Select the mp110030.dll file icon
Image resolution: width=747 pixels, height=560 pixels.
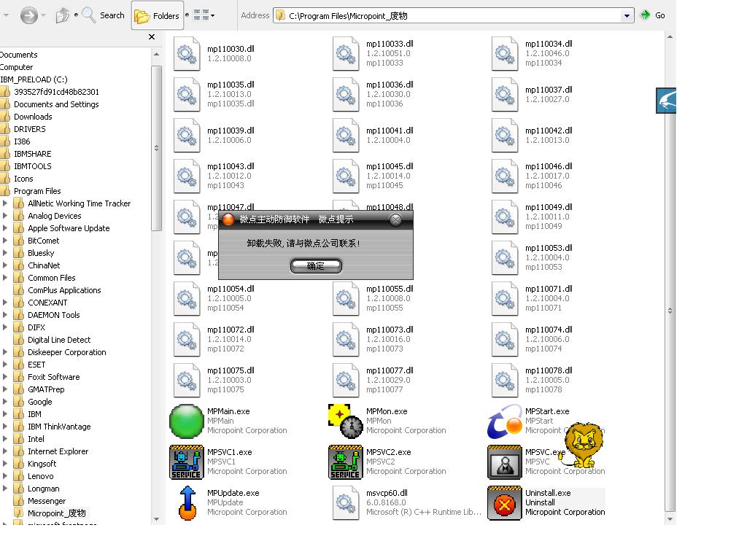[x=187, y=54]
